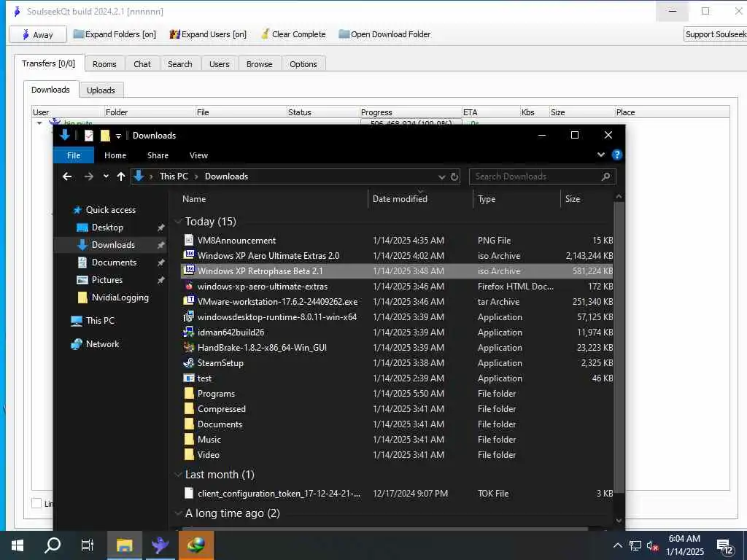This screenshot has height=560, width=747.
Task: Go forward with the Explorer forward arrow
Action: click(88, 176)
